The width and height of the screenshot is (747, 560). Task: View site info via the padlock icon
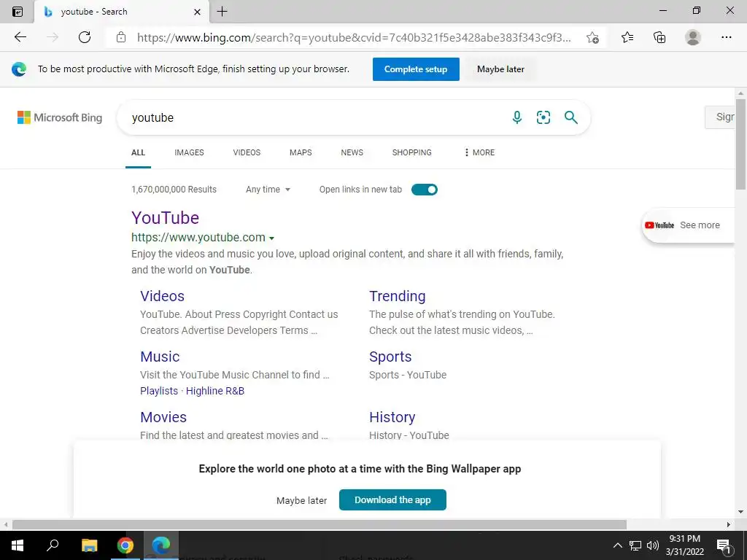click(x=121, y=37)
